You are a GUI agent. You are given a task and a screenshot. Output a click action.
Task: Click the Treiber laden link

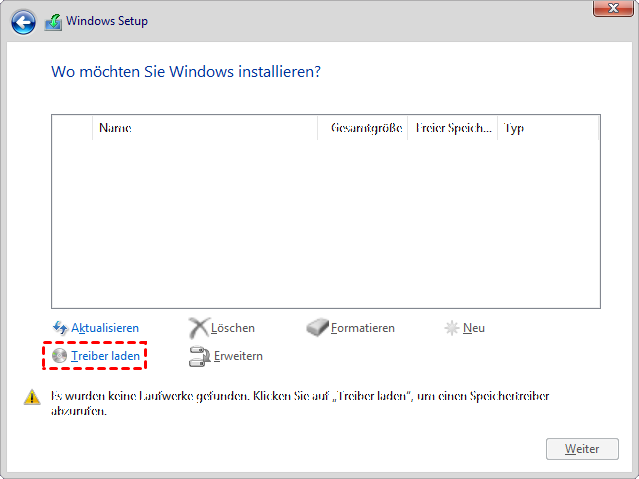106,356
